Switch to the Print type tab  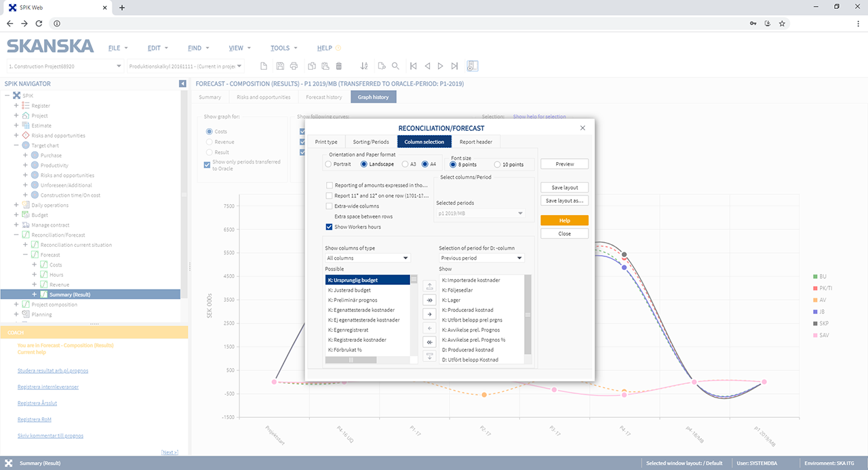pos(326,142)
